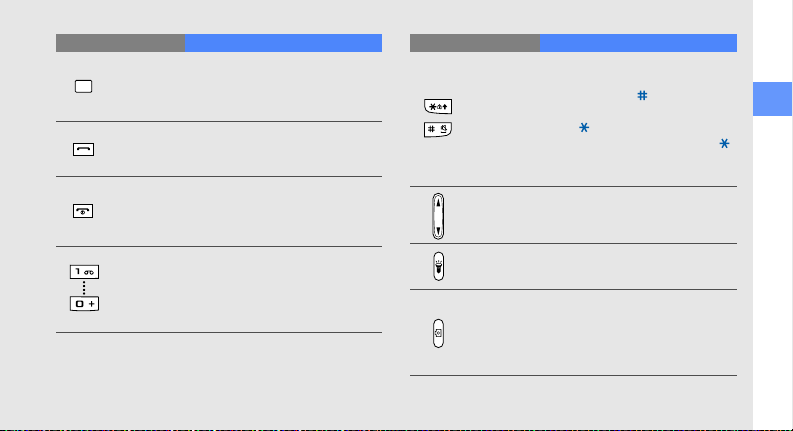Click the right table's blue header bar

tap(638, 43)
